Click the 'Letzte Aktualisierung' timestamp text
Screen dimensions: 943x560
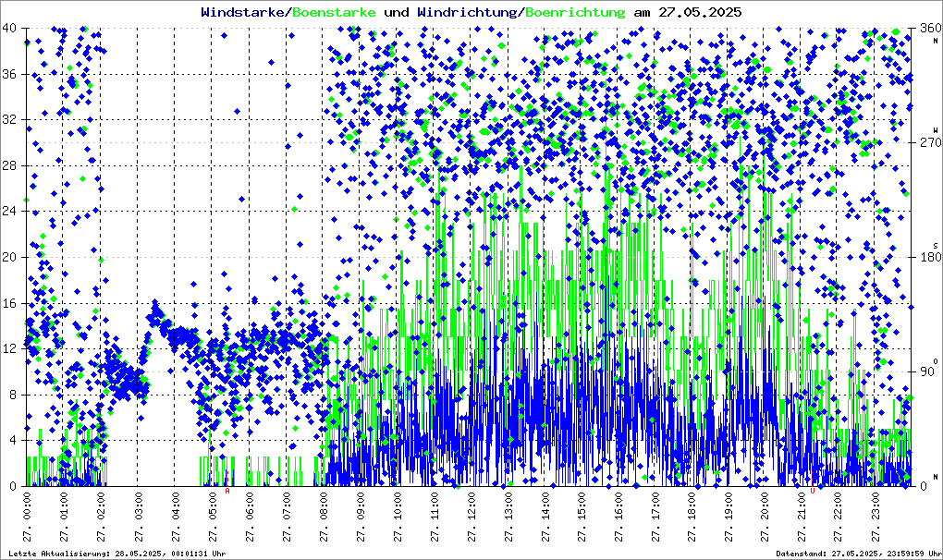click(116, 554)
